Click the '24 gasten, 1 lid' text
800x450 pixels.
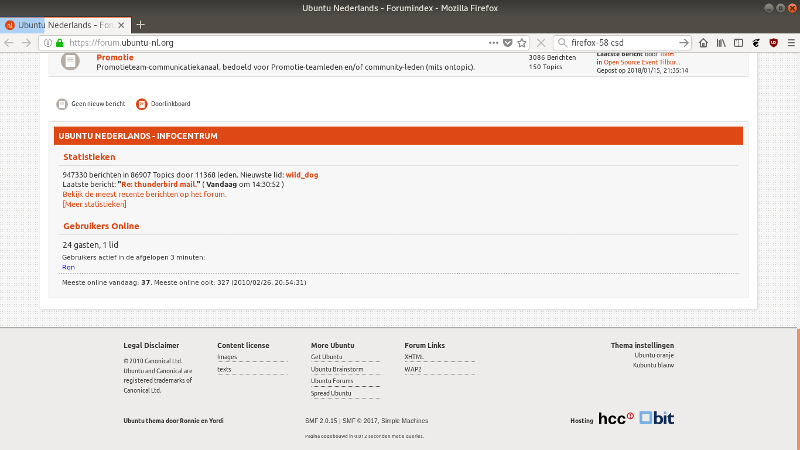click(x=90, y=245)
